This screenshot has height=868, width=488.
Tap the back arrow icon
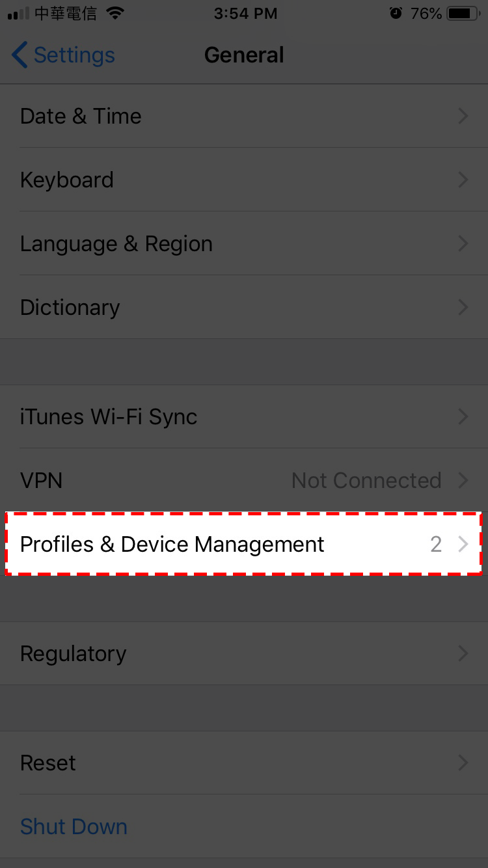(x=20, y=55)
